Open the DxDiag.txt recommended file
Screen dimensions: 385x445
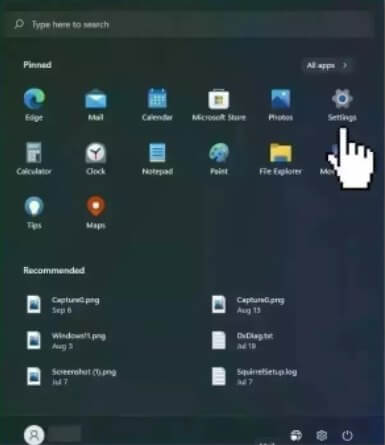click(x=242, y=341)
